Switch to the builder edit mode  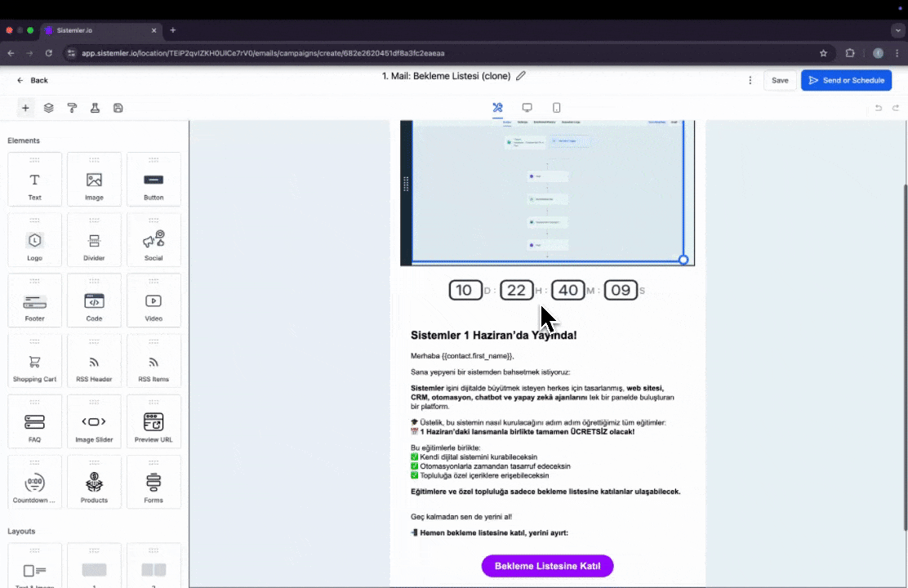click(497, 108)
